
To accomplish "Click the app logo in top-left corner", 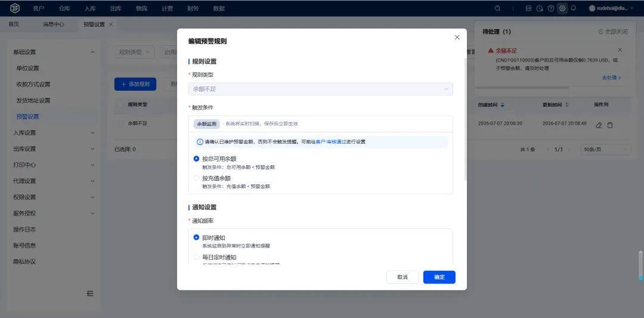I will 14,8.
